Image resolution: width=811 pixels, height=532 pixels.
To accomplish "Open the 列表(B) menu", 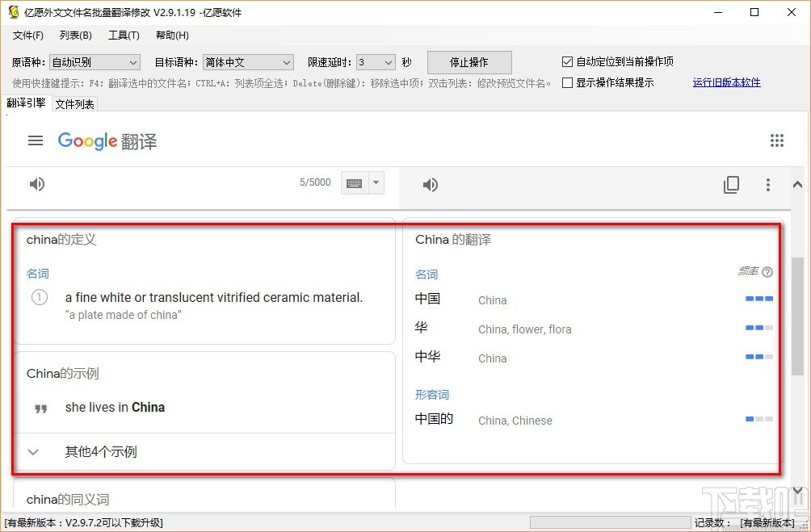I will click(x=76, y=36).
